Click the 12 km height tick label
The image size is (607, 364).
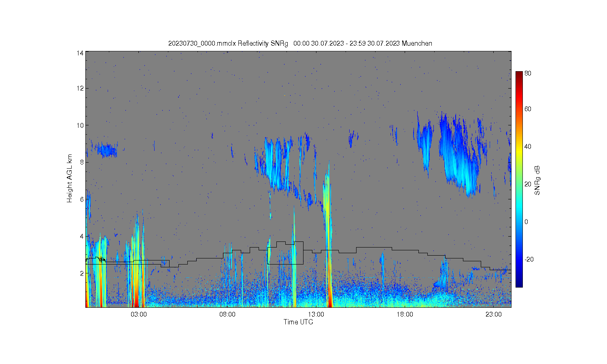[80, 88]
